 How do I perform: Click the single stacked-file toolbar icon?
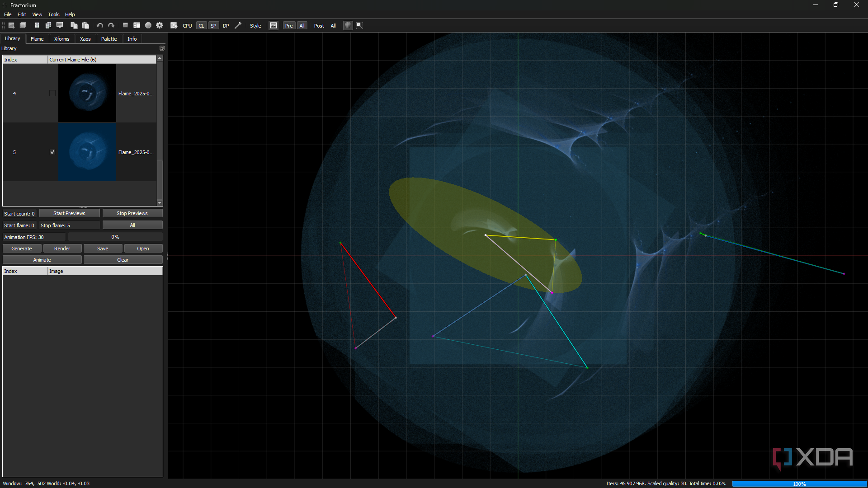37,25
